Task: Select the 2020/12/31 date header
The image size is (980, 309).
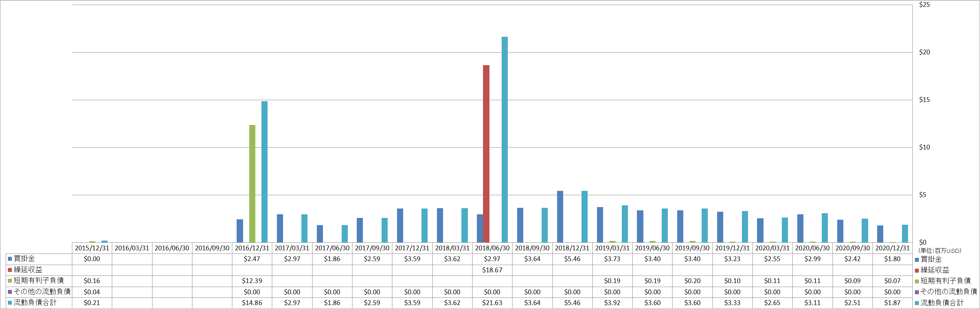Action: (x=893, y=248)
